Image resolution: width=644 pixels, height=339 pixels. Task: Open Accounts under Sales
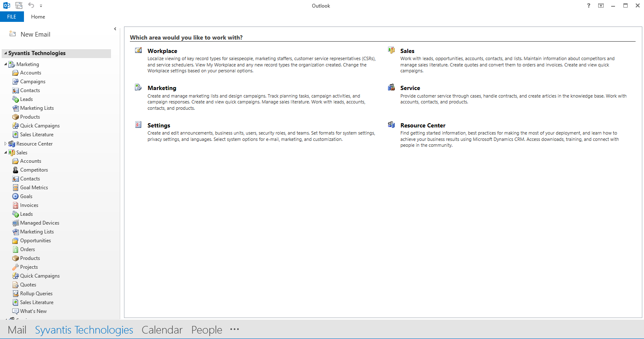tap(31, 161)
